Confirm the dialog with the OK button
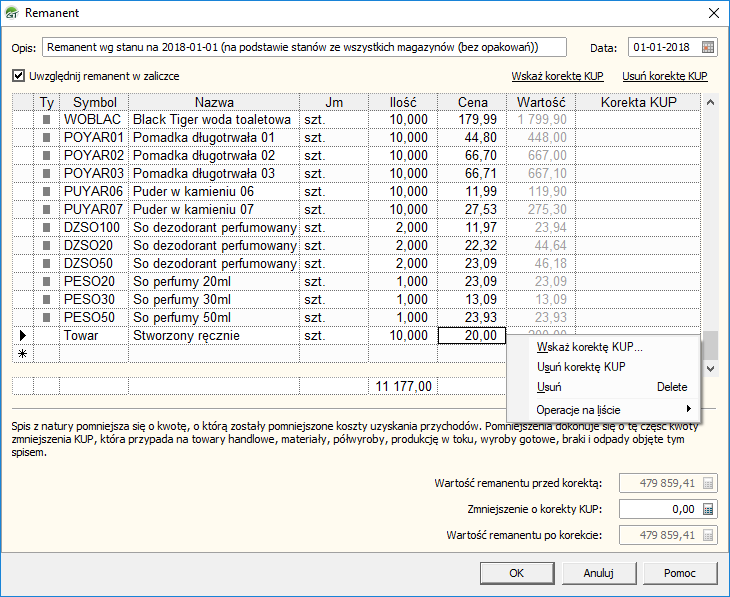 [x=517, y=573]
